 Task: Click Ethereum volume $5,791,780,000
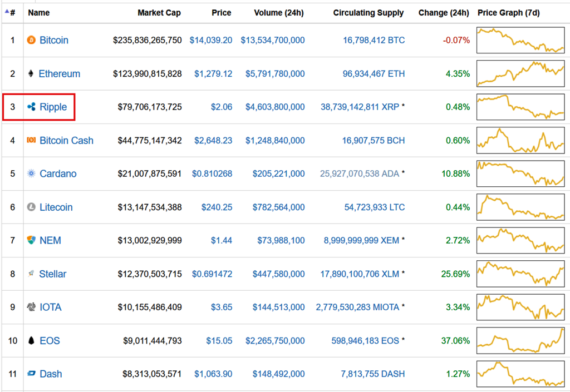[x=275, y=74]
